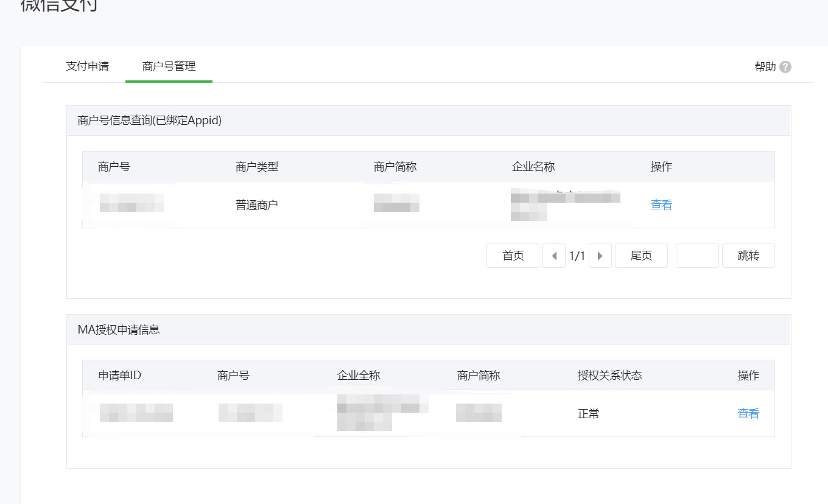Click 查看 in the MA授权申请信息 table
Screen dimensions: 828x504
tap(748, 414)
